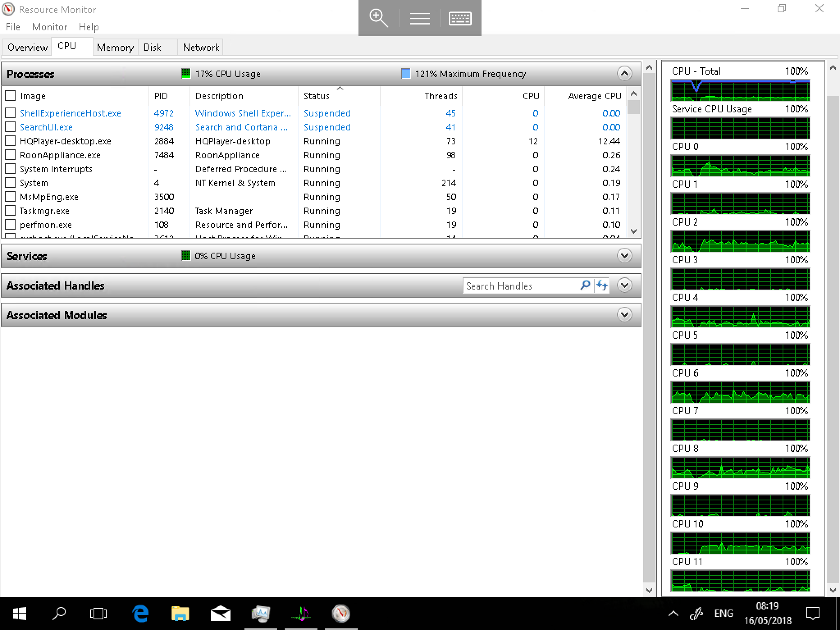Click the CPU 4 usage graph
The height and width of the screenshot is (630, 840).
(x=740, y=317)
